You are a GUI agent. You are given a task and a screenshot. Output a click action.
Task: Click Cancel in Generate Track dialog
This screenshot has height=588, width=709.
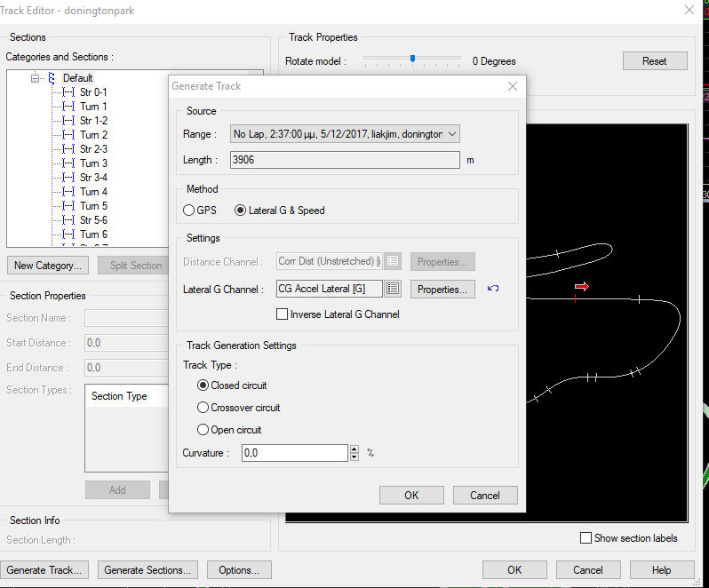tap(485, 496)
